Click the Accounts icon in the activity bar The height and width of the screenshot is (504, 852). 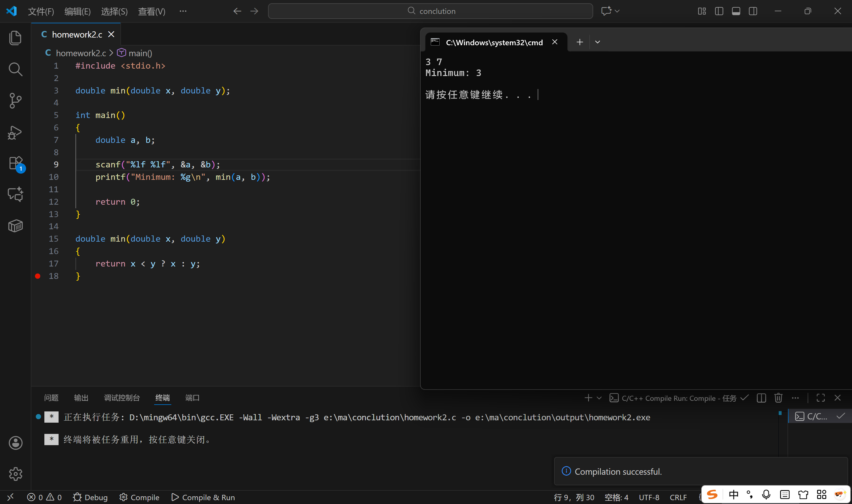coord(15,442)
